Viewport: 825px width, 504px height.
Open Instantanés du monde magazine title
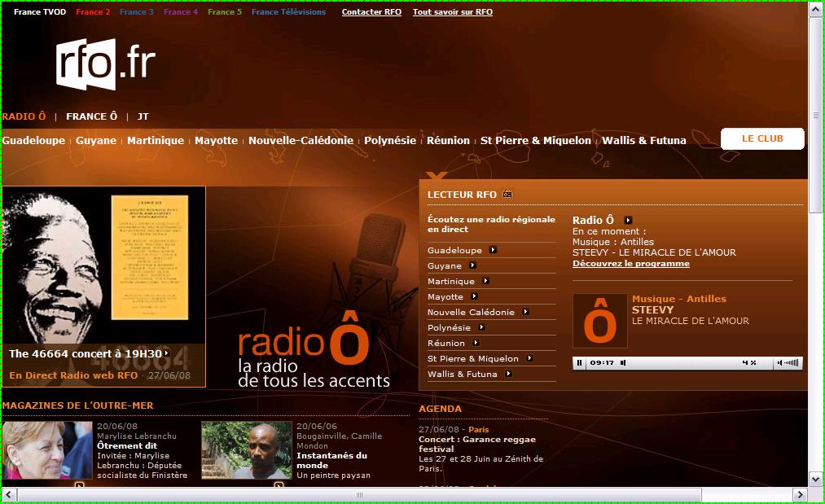332,460
